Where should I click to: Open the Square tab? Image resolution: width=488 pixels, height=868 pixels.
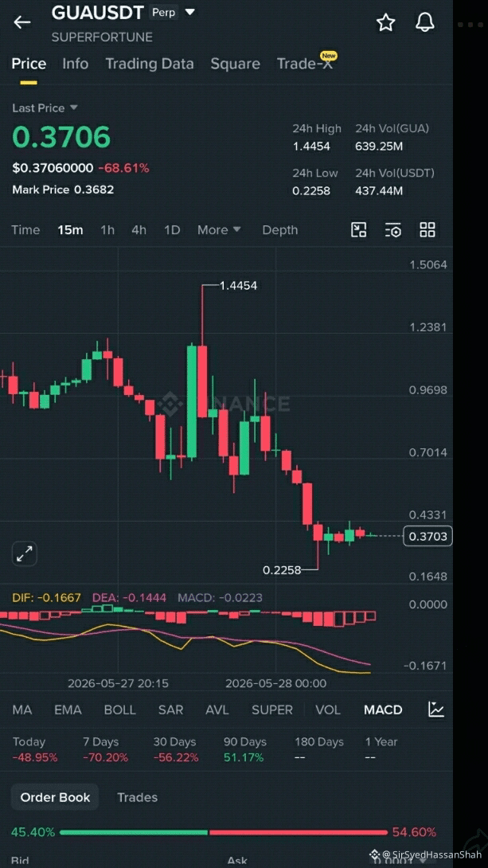(235, 64)
